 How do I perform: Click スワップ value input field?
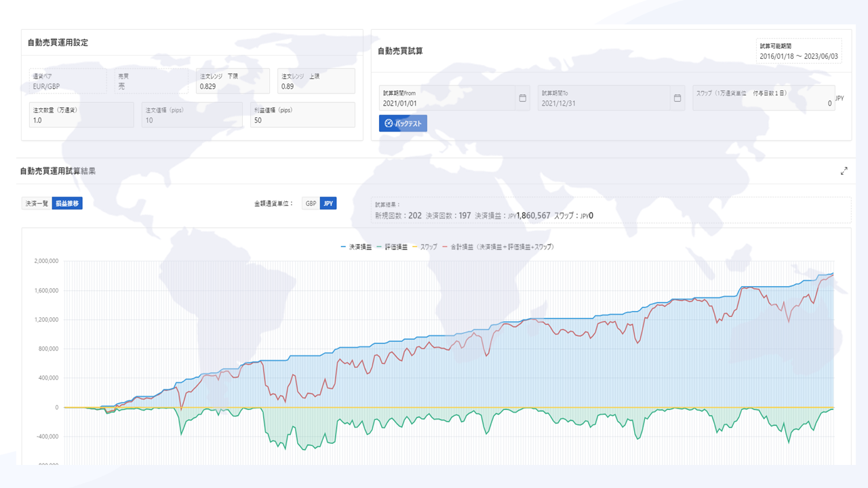click(x=764, y=98)
